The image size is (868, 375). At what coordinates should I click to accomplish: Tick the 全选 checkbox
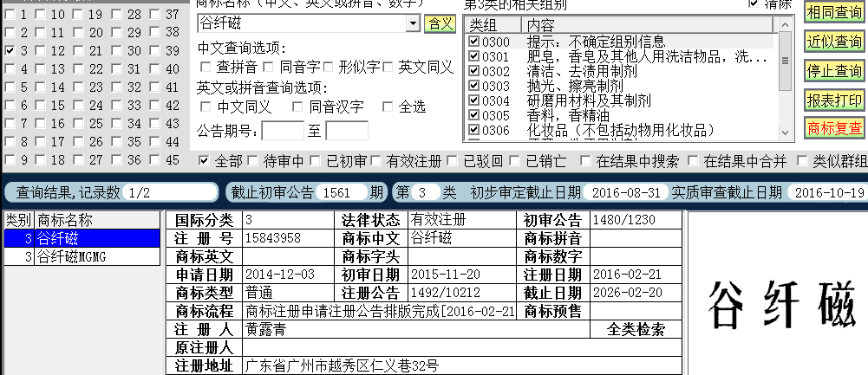[x=388, y=107]
